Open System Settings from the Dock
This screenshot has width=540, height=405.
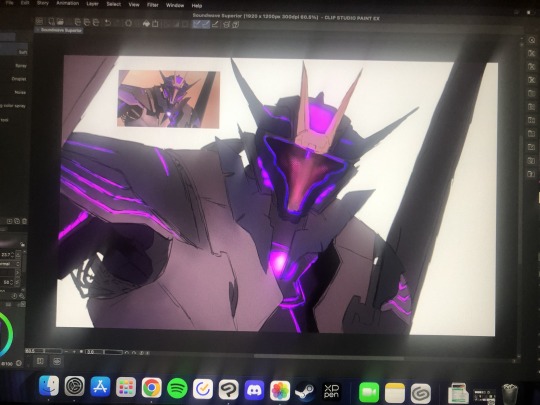click(x=75, y=386)
